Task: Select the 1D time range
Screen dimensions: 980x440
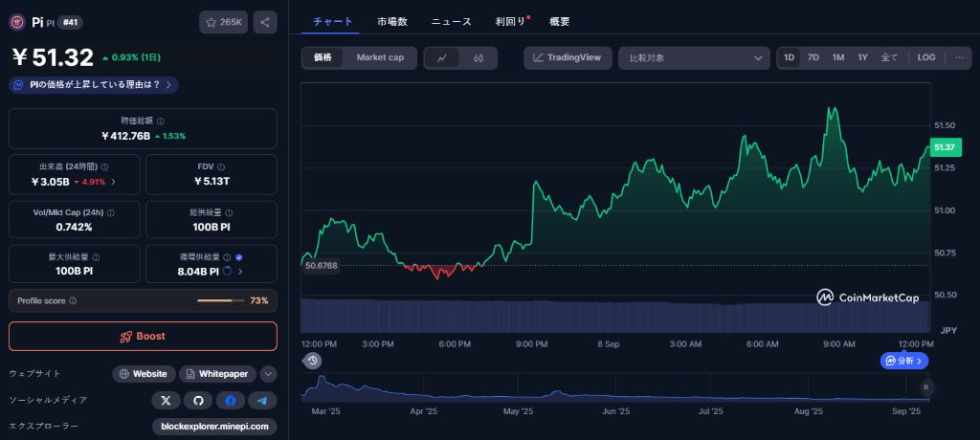Action: tap(789, 57)
